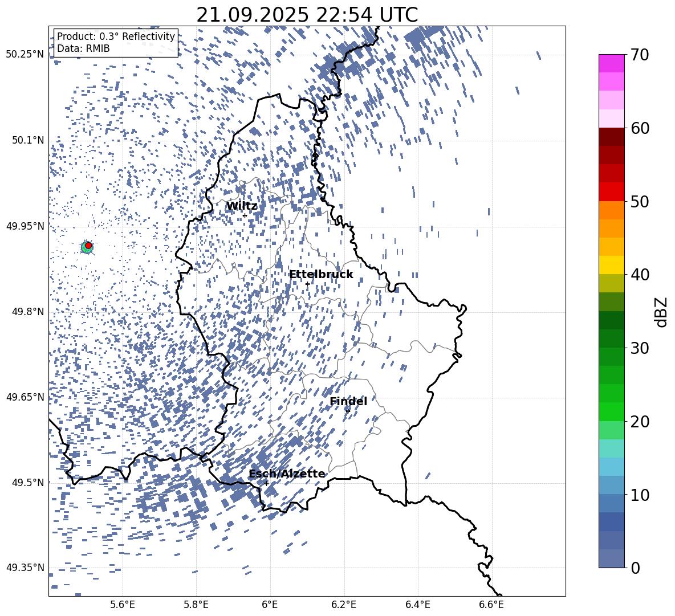The height and width of the screenshot is (616, 675).
Task: Click the bright red swatch above 50
Action: click(612, 192)
